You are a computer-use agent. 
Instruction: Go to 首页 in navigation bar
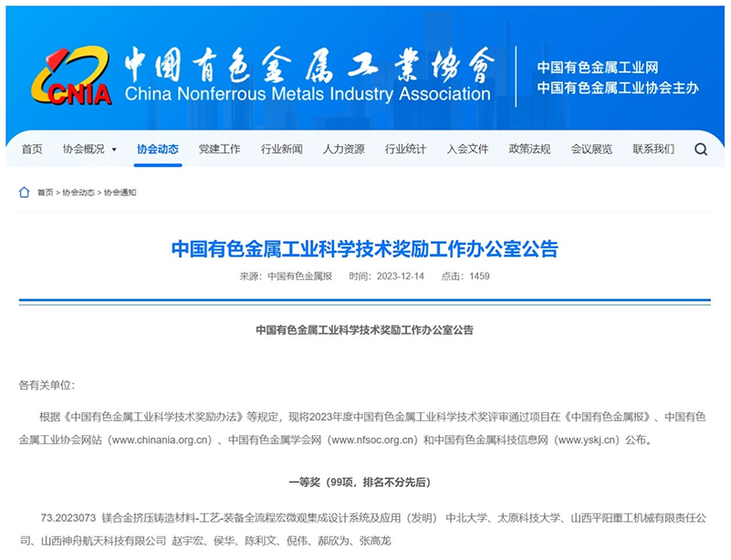click(32, 149)
